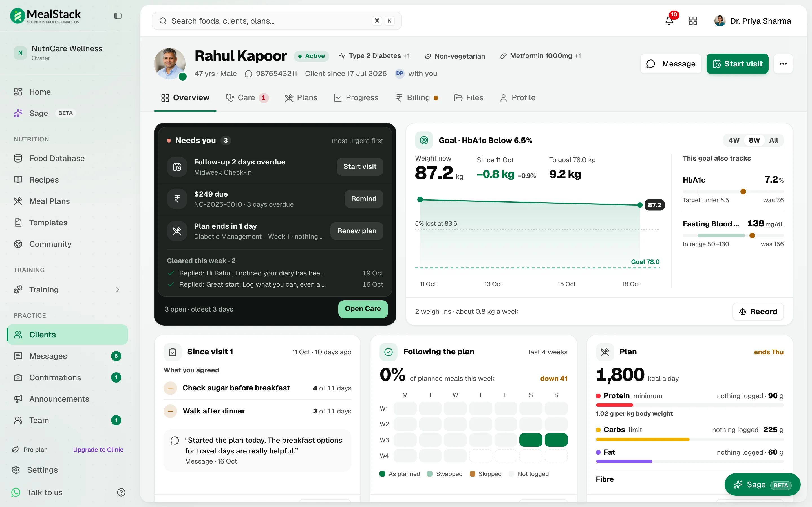The width and height of the screenshot is (812, 507).
Task: Switch to the Billing tab
Action: pos(417,97)
